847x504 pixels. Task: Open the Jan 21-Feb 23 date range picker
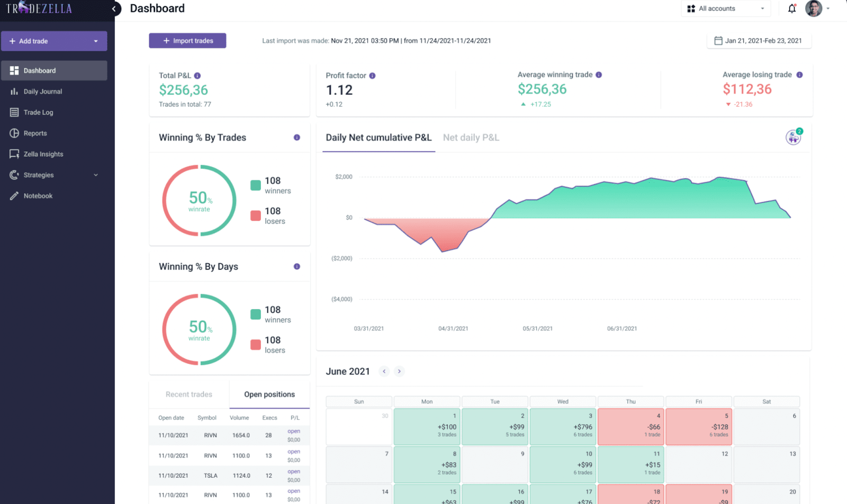pyautogui.click(x=758, y=40)
